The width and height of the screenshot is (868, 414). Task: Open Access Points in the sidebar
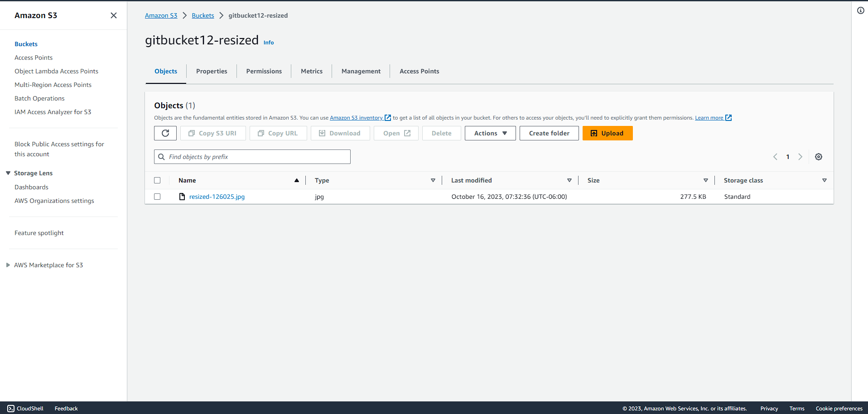point(34,58)
